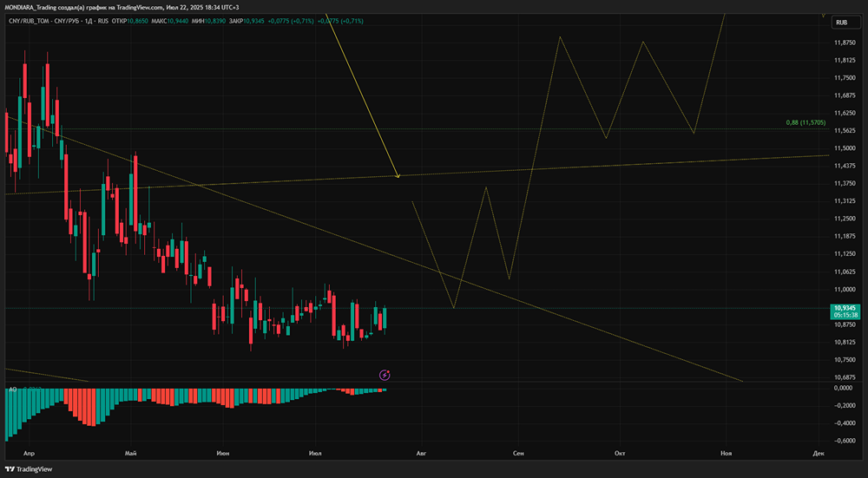Click the Май date on time axis
The image size is (868, 478).
pos(131,454)
